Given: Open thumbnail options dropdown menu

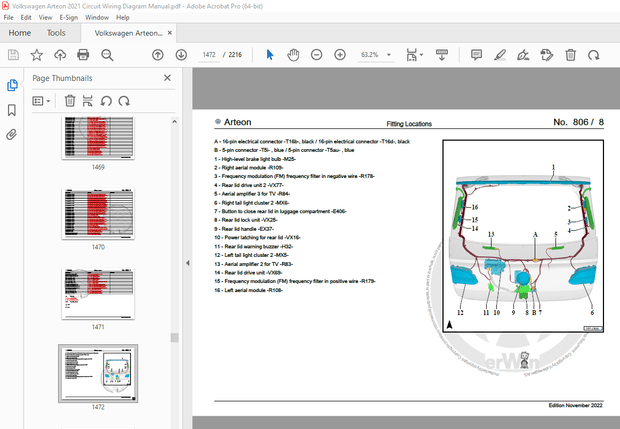Looking at the screenshot, I should 41,101.
